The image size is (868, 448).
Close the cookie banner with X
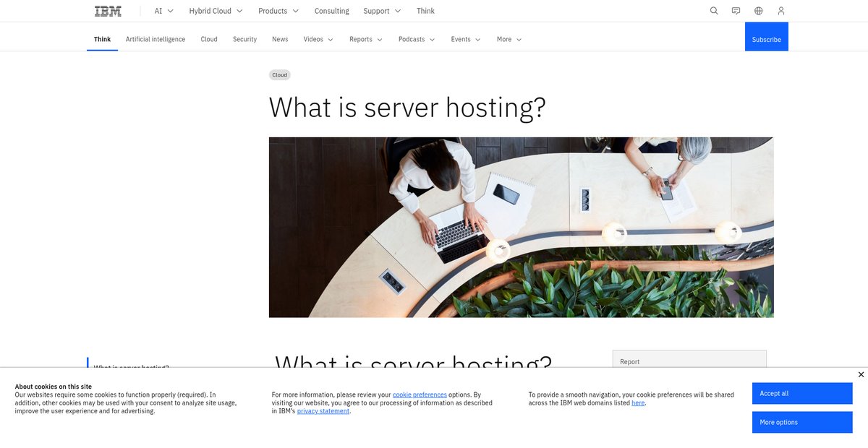coord(861,374)
